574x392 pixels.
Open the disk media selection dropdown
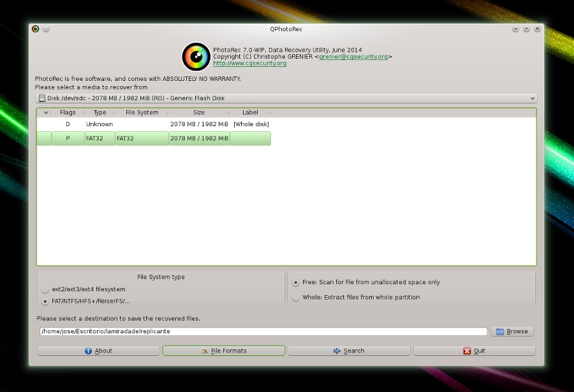tap(286, 98)
